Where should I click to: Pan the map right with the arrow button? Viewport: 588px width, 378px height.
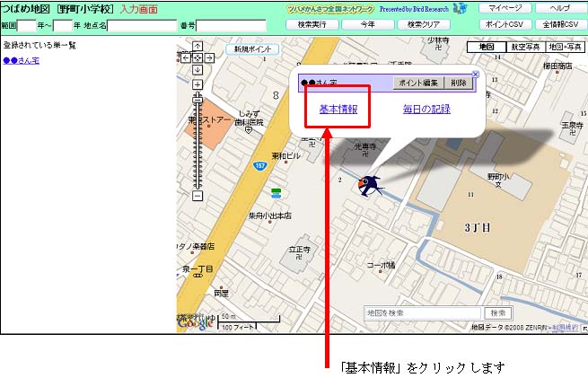point(209,57)
